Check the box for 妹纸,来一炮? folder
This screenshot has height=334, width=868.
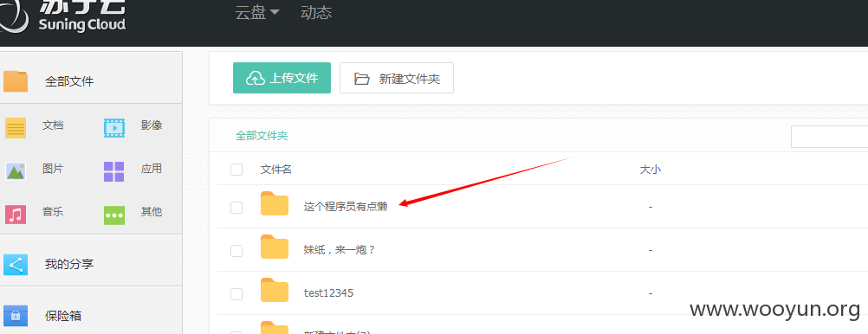point(236,251)
